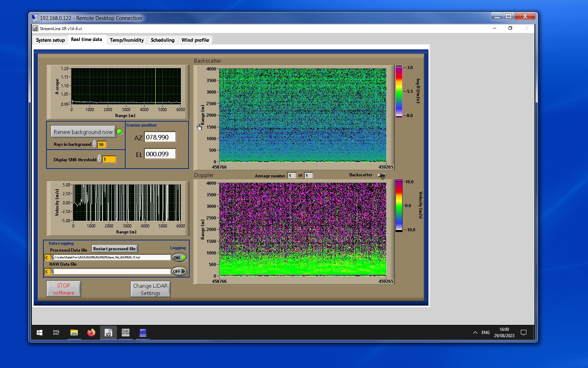Screen dimensions: 588x368
Task: Click the Rays in background stepper arrows
Action: (x=95, y=144)
